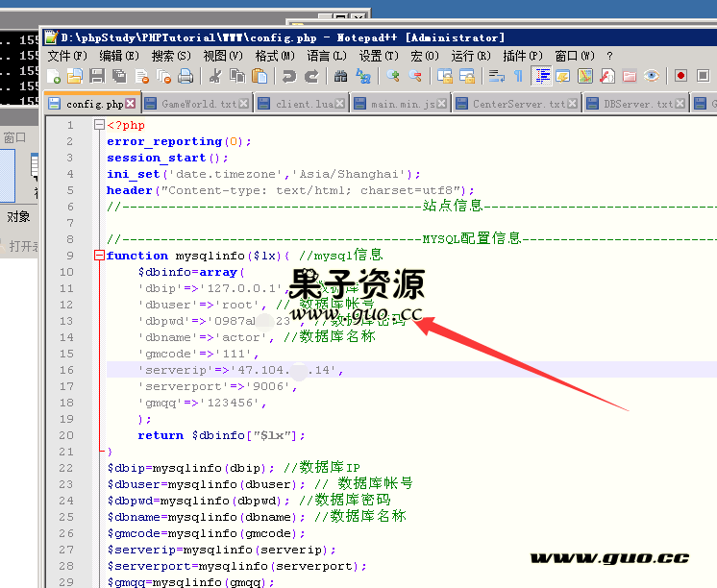Toggle the Word Wrap toolbar icon
The height and width of the screenshot is (588, 717).
click(x=496, y=76)
